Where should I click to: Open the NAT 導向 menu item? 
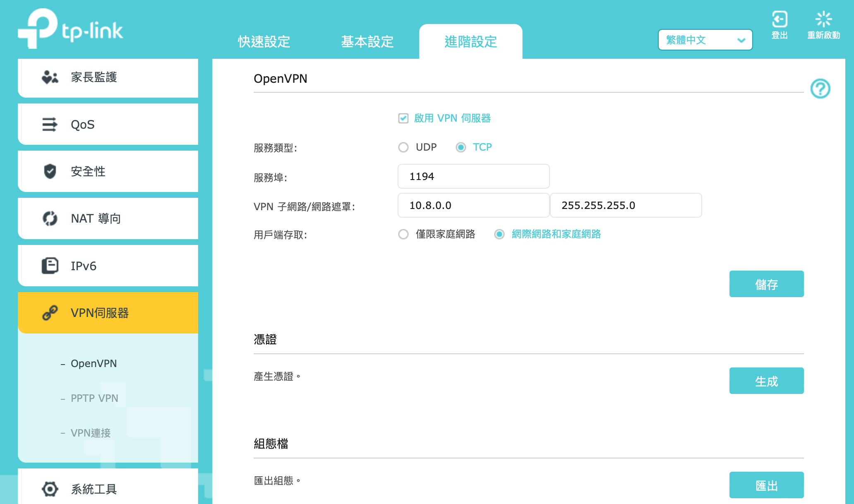coord(108,218)
